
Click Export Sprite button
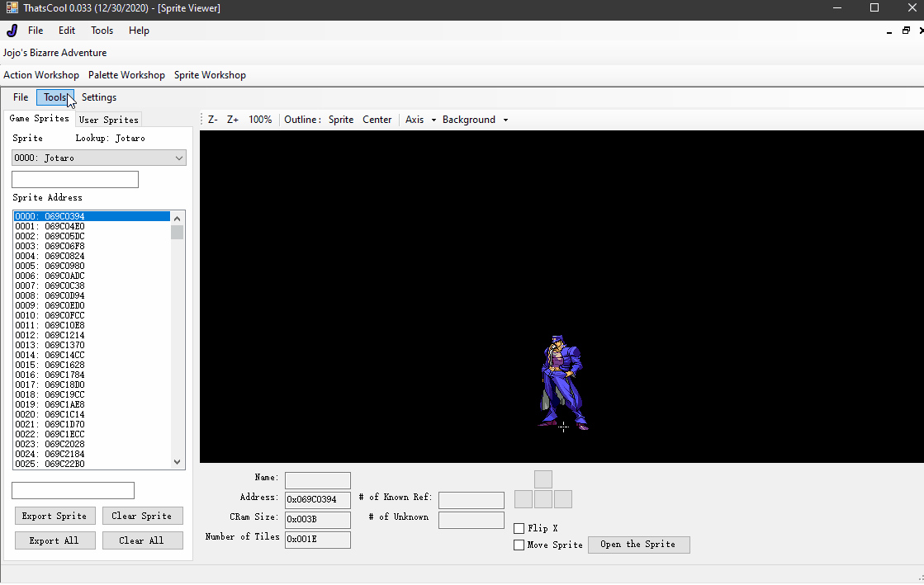pyautogui.click(x=54, y=516)
